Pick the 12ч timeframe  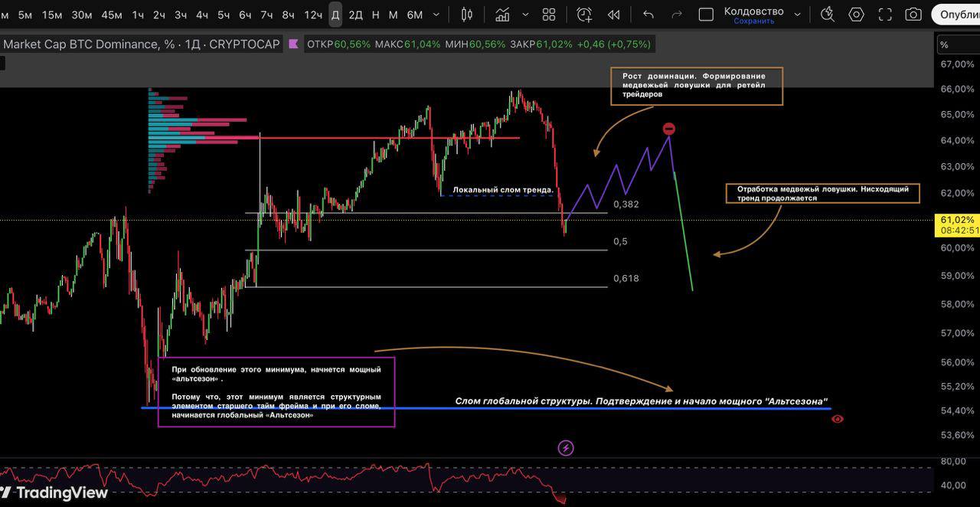click(x=313, y=15)
